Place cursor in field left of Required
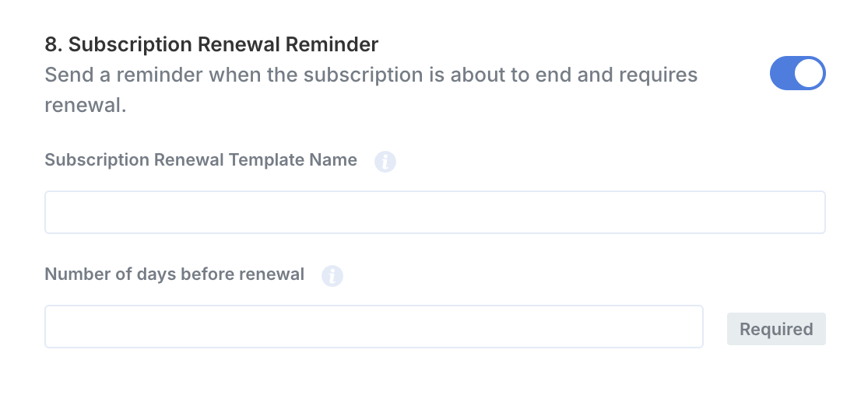The width and height of the screenshot is (868, 409). point(374,327)
